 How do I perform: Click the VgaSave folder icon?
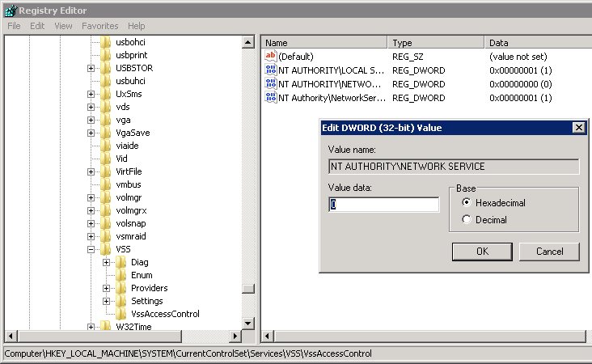pyautogui.click(x=105, y=133)
